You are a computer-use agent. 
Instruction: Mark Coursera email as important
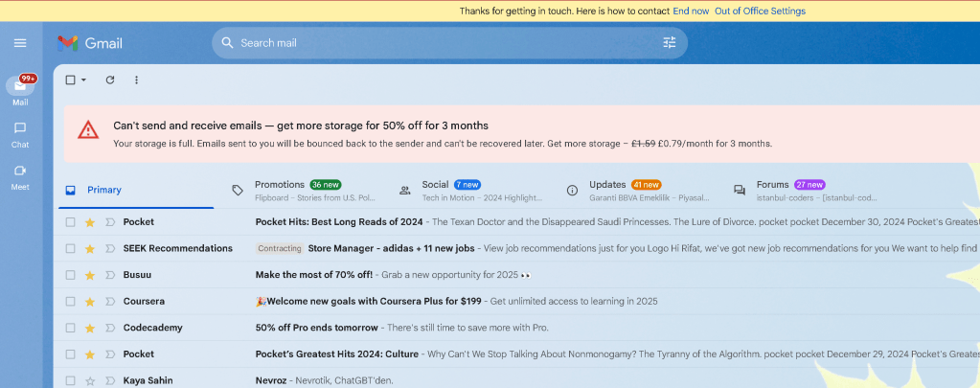point(110,302)
